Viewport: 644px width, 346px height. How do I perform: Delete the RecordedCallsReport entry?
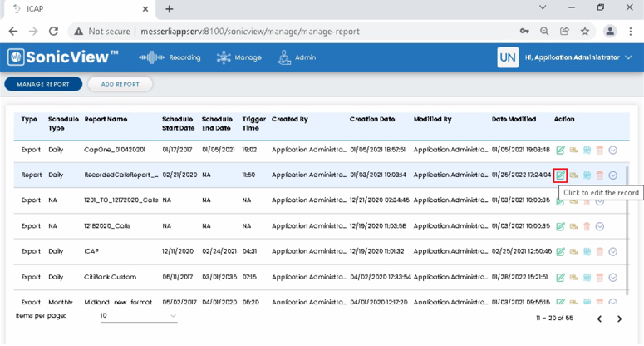[600, 175]
